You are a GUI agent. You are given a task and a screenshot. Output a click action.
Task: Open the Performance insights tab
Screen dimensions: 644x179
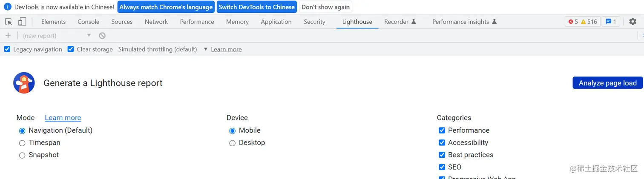tap(460, 22)
